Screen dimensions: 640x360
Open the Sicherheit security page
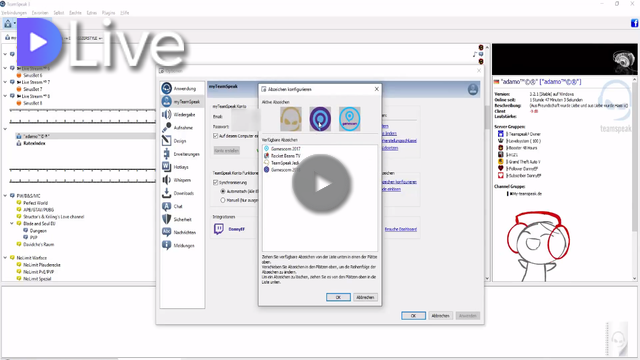(178, 219)
